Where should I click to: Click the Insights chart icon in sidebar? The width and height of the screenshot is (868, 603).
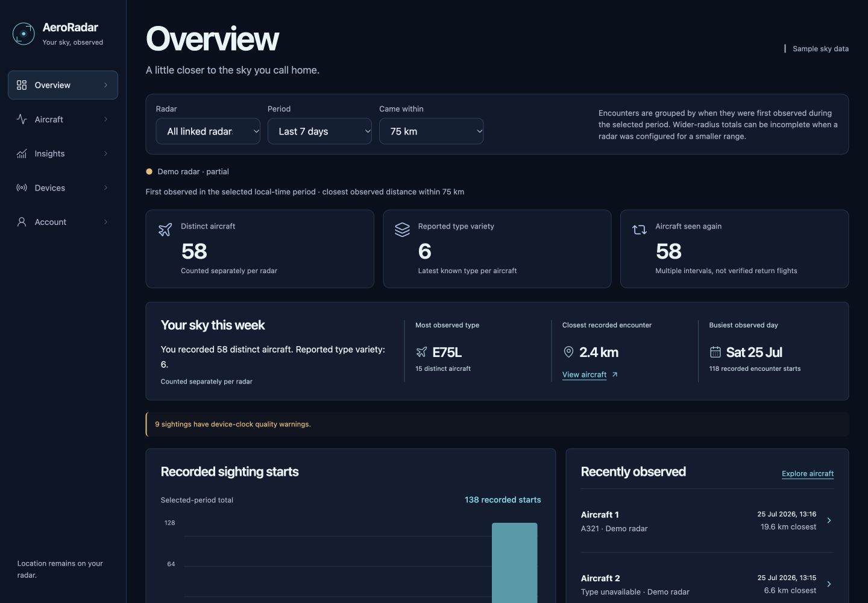(22, 154)
